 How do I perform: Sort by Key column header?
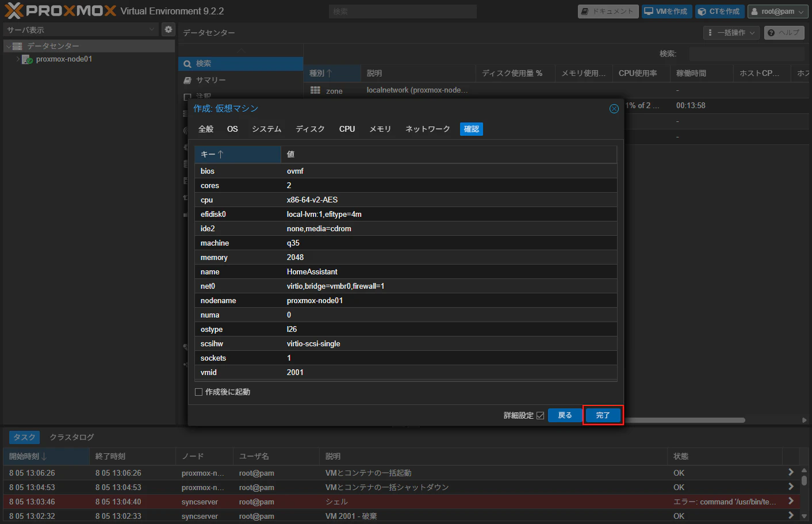238,154
